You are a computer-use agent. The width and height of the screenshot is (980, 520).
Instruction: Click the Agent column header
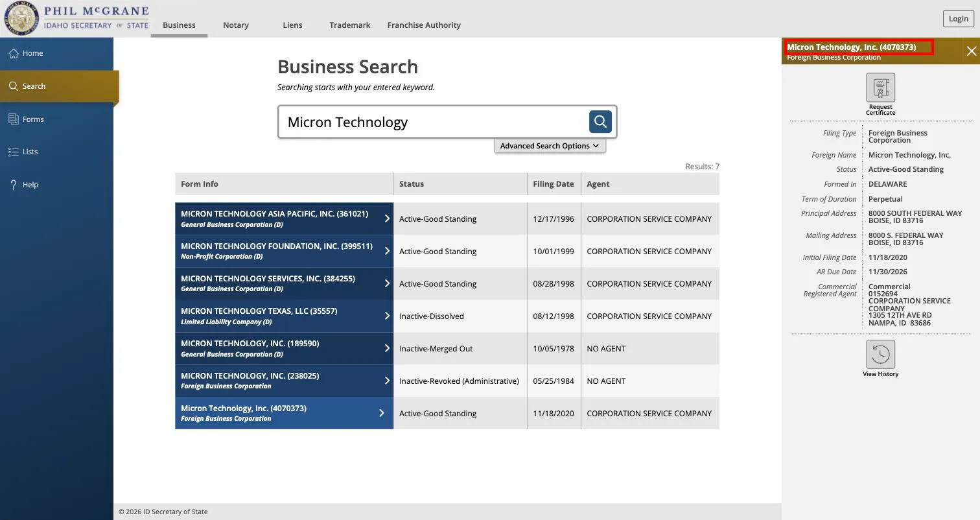tap(650, 184)
